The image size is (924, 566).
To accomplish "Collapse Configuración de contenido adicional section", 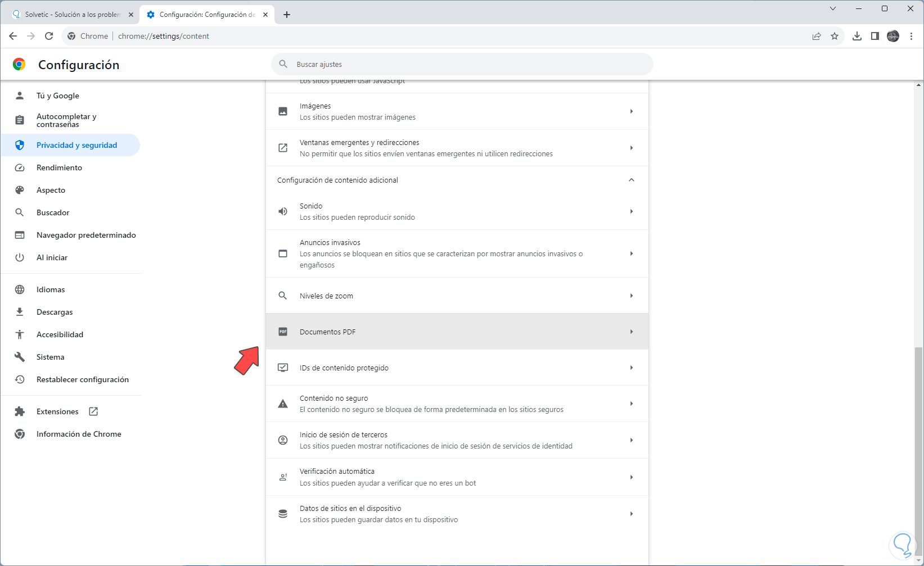I will pyautogui.click(x=632, y=180).
